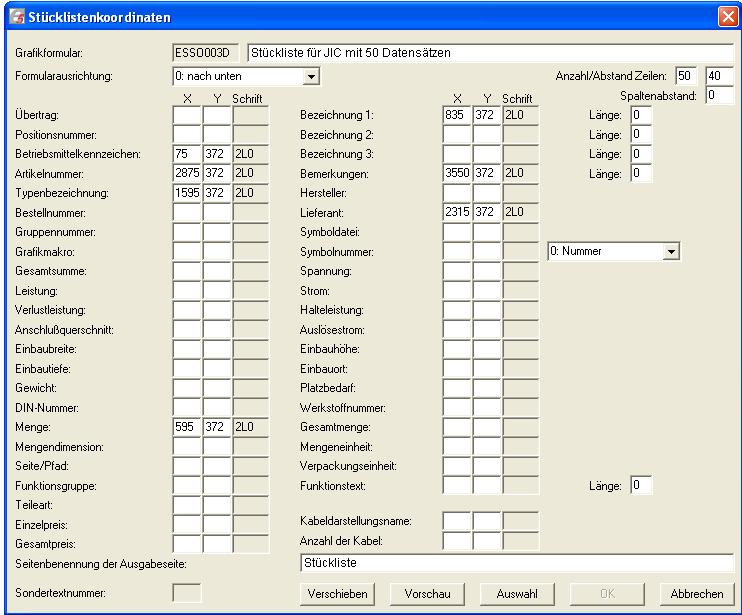Click the Leistung X field
The image size is (742, 615).
point(187,290)
